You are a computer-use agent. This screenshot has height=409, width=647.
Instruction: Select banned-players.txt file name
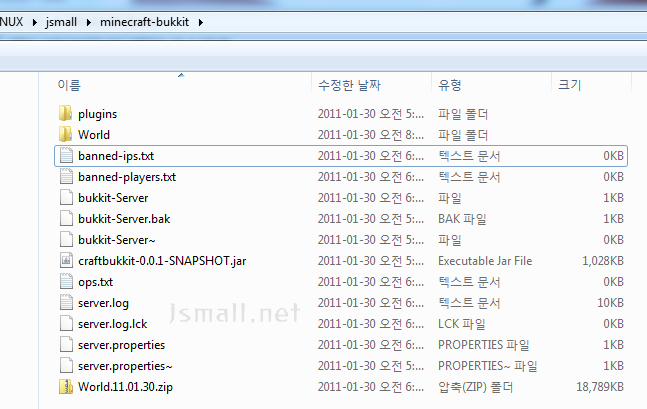[127, 177]
